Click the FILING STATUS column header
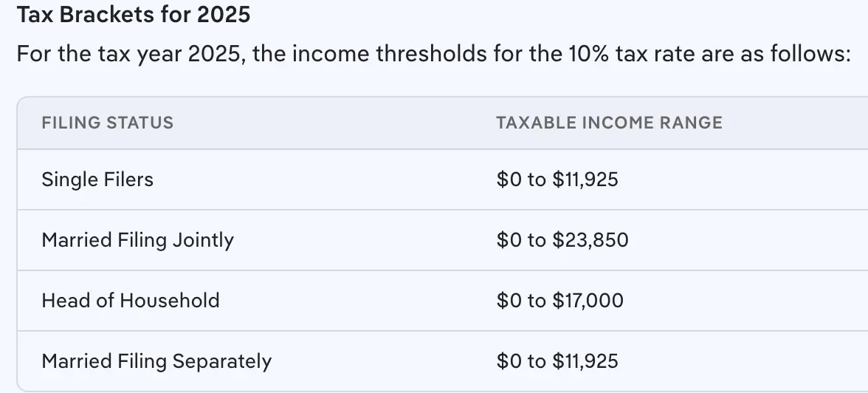The height and width of the screenshot is (393, 868). coord(108,123)
